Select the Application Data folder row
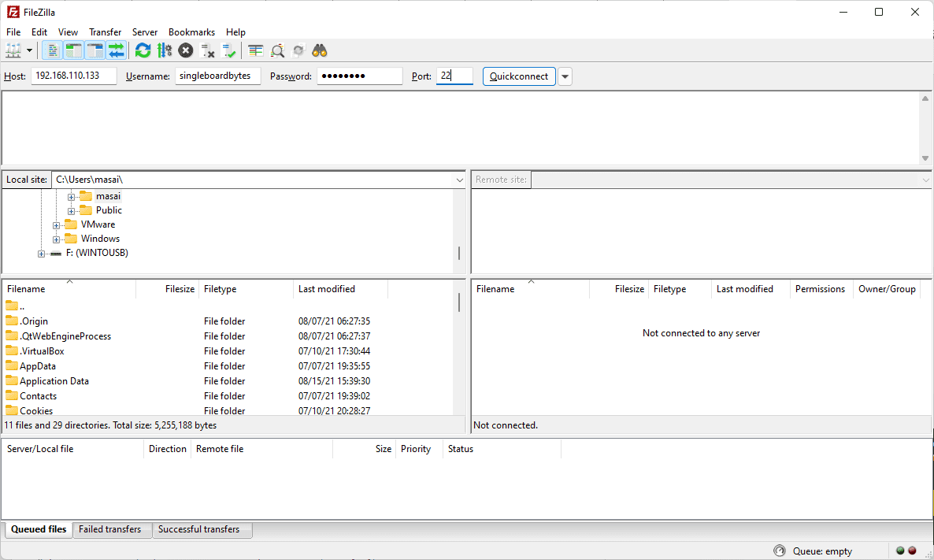The image size is (934, 560). pos(228,380)
